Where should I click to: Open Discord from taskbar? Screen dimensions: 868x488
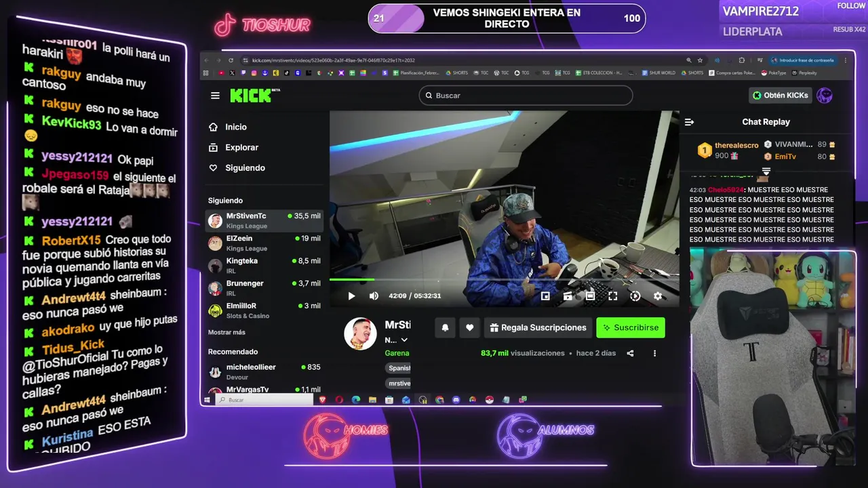point(456,400)
